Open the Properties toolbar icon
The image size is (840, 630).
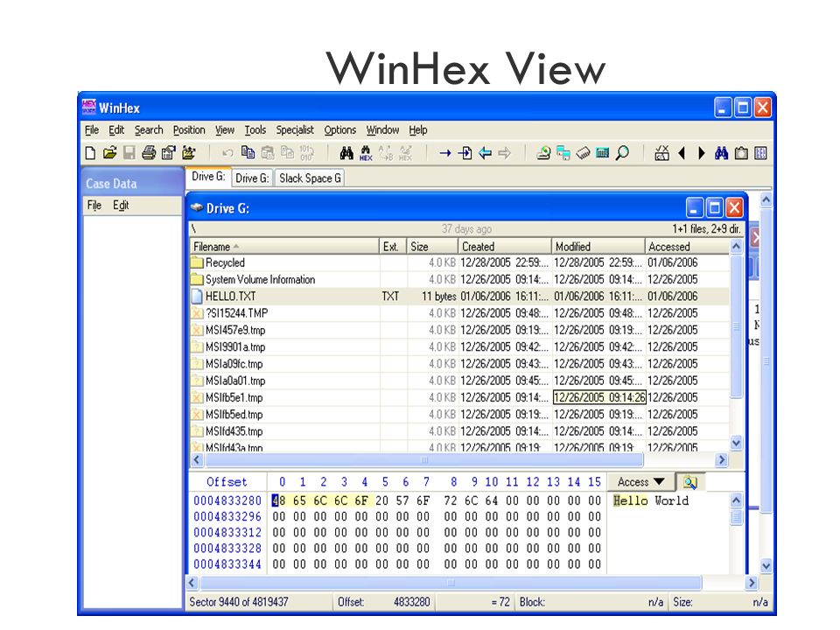[x=168, y=153]
